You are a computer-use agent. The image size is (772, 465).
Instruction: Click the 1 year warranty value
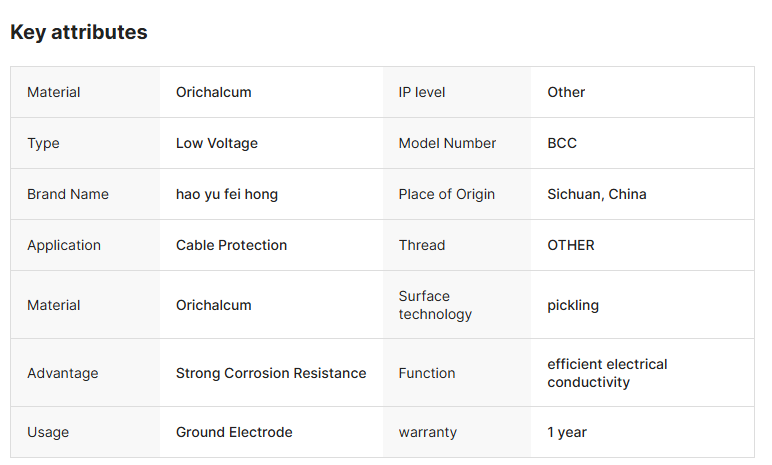[567, 432]
